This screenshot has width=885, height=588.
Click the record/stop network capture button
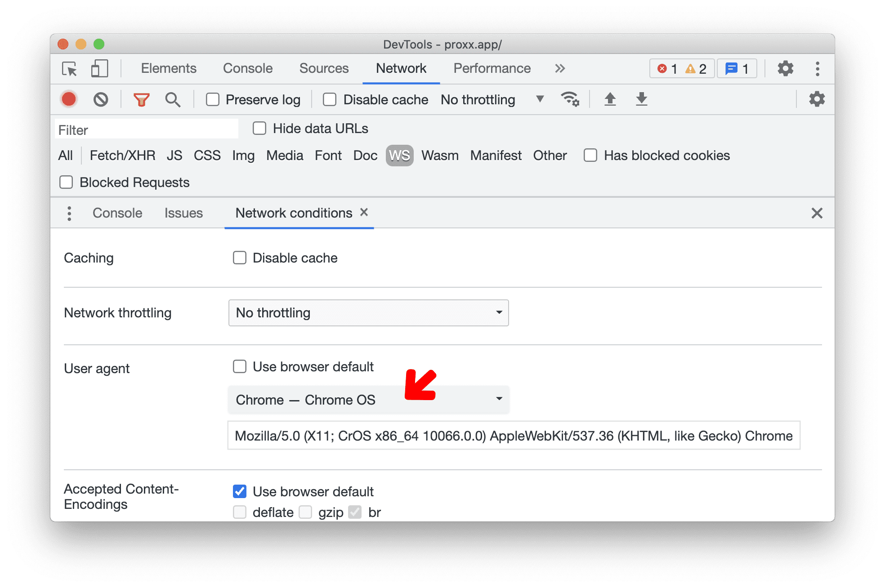[70, 100]
